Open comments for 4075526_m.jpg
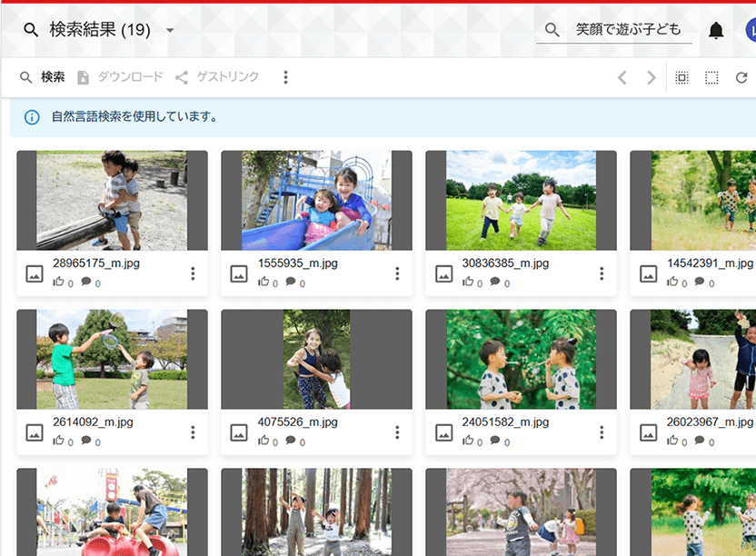 click(x=291, y=441)
